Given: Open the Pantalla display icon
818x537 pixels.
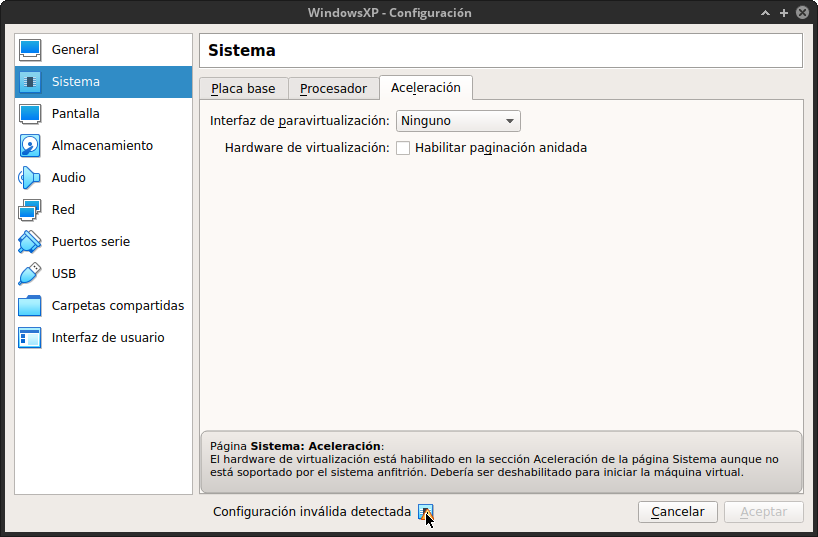Looking at the screenshot, I should click(x=30, y=114).
